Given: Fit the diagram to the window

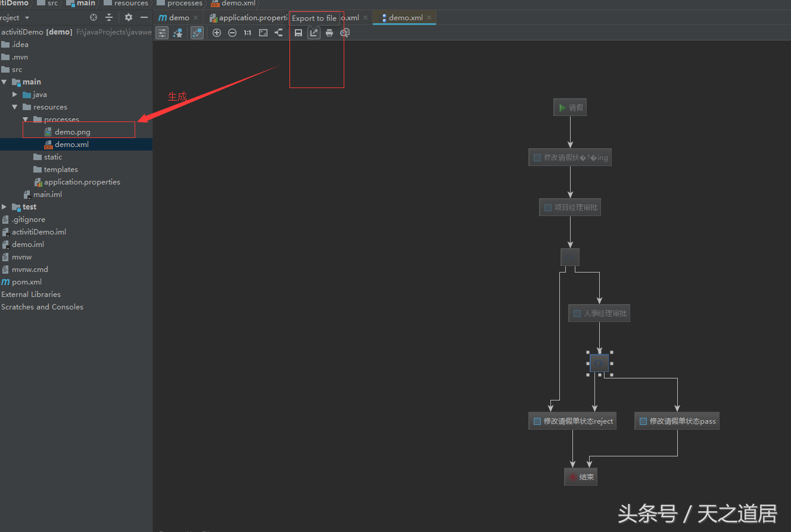Looking at the screenshot, I should [263, 33].
